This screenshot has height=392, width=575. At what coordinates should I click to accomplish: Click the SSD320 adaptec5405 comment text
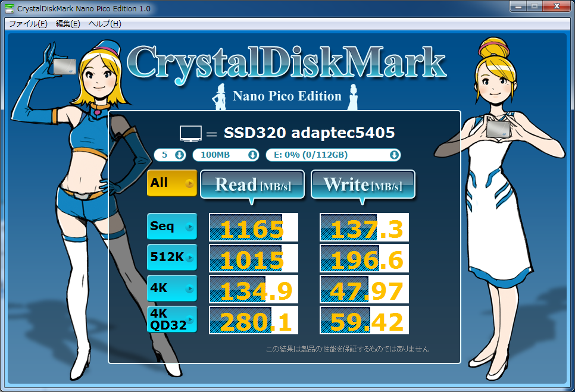[x=309, y=133]
